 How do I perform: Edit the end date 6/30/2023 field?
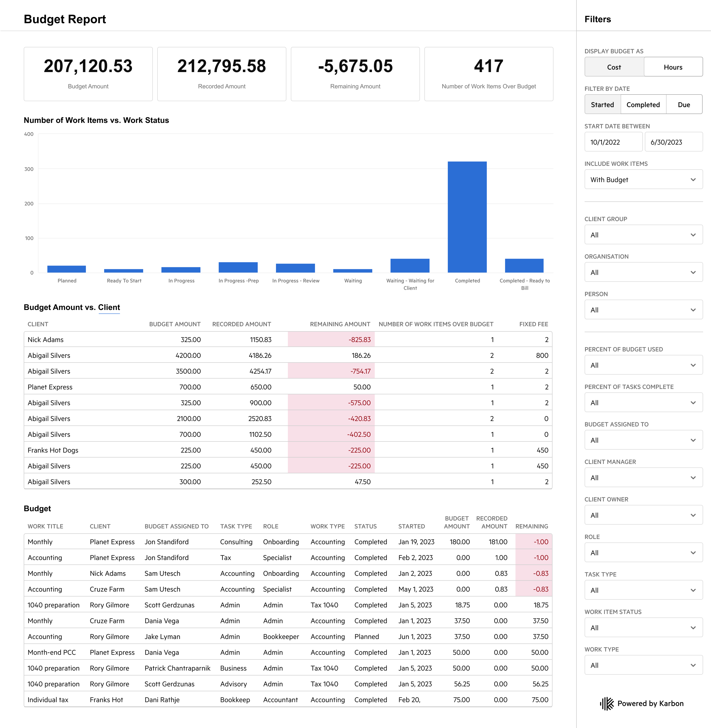[673, 142]
